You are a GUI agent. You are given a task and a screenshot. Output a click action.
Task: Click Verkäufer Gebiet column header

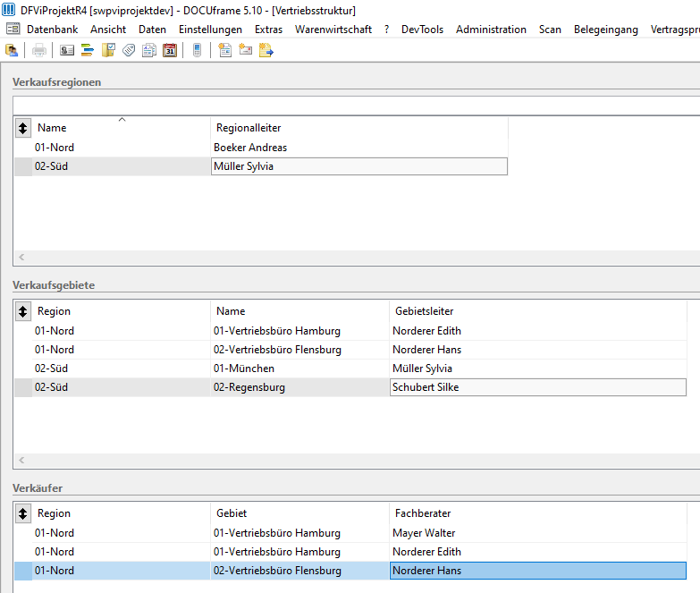coord(300,513)
